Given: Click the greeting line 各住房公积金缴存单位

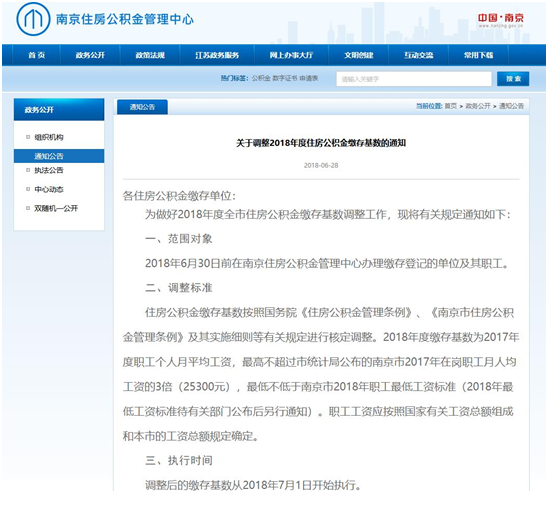Looking at the screenshot, I should (x=179, y=196).
